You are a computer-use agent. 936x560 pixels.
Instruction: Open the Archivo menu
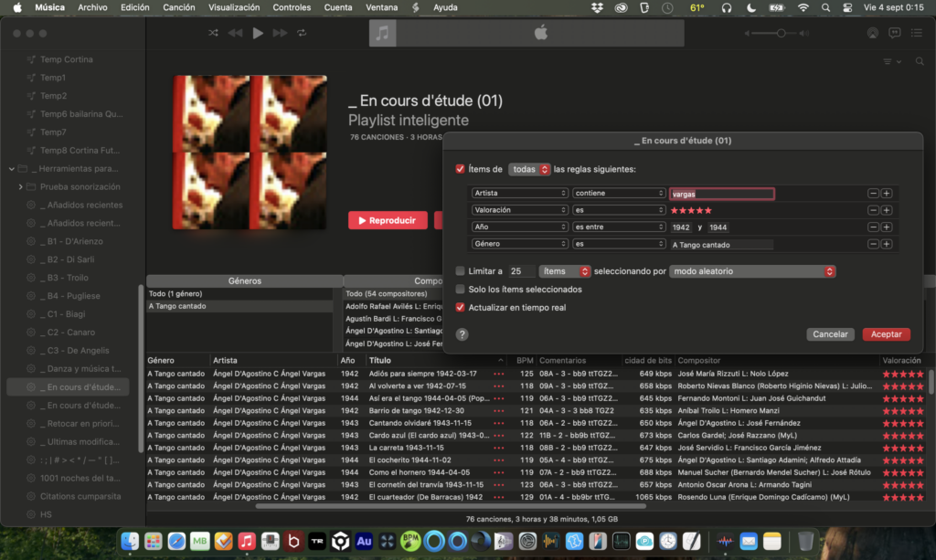(92, 7)
